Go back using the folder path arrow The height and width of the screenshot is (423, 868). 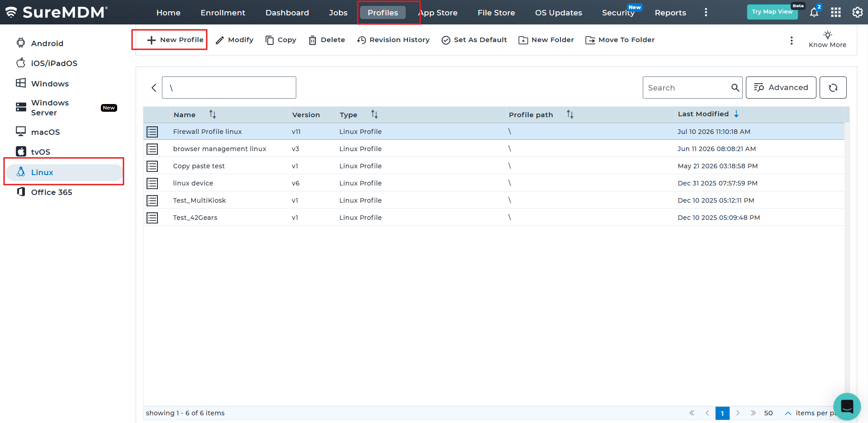point(154,87)
